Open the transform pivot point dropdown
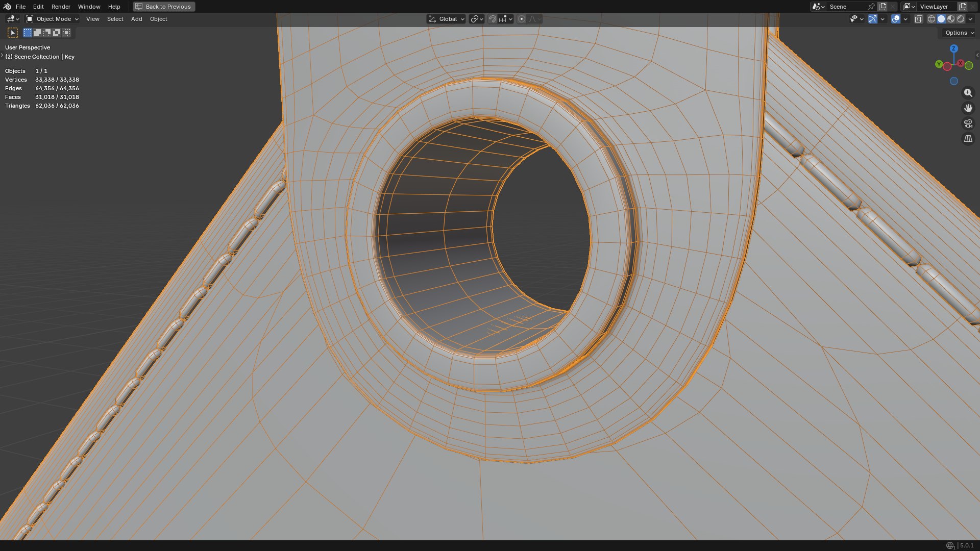The image size is (980, 551). 477,19
